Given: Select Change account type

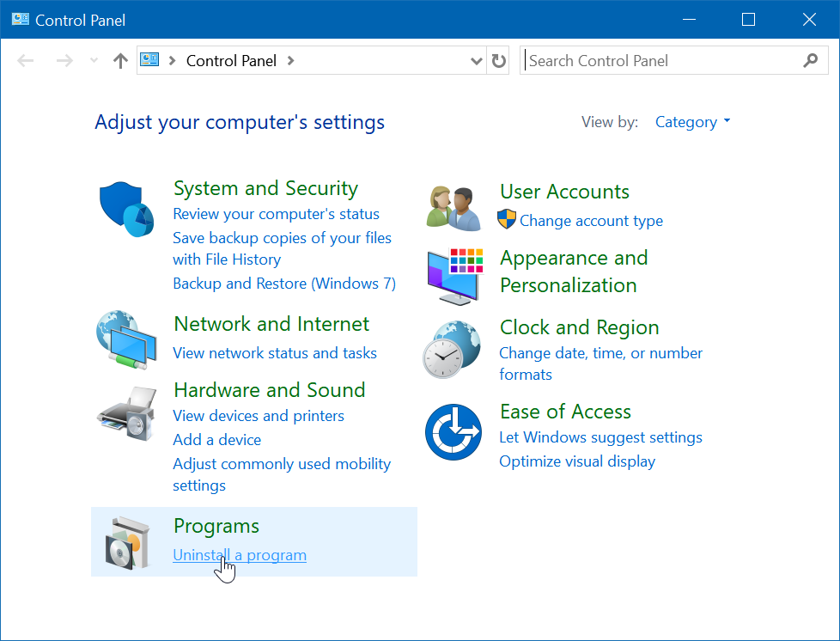Looking at the screenshot, I should pos(591,220).
